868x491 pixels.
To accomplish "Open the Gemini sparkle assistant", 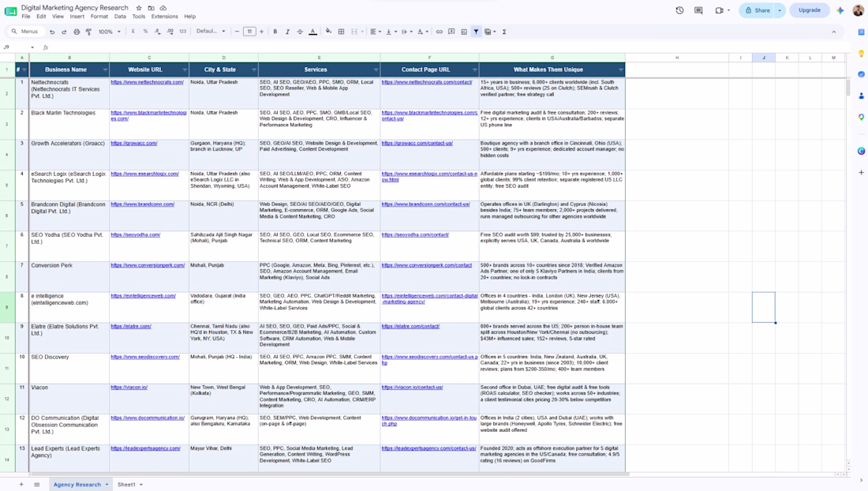I will point(840,10).
